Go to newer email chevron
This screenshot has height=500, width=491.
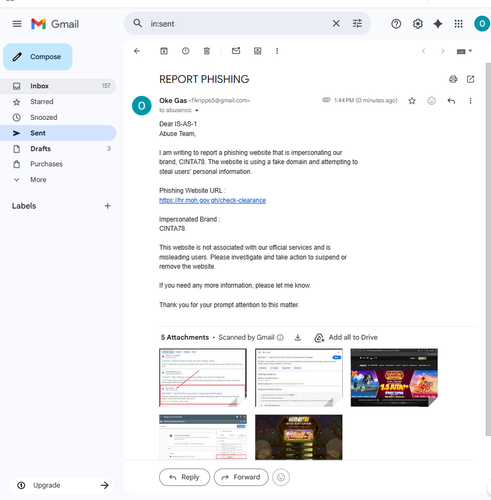(x=423, y=51)
